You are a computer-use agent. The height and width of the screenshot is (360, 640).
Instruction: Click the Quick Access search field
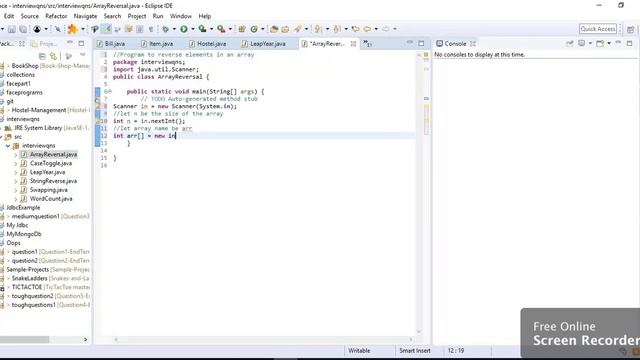pyautogui.click(x=598, y=29)
